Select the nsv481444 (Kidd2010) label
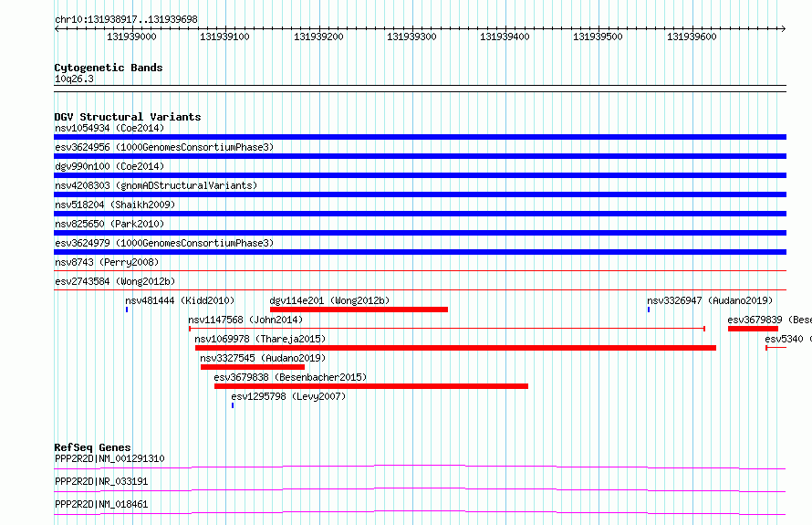Image resolution: width=812 pixels, height=525 pixels. point(180,300)
